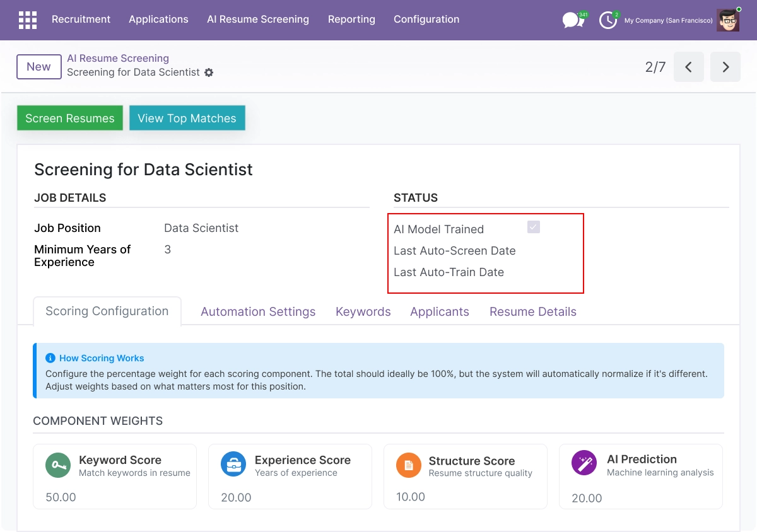The width and height of the screenshot is (757, 532).
Task: Click the Experience Score briefcase icon
Action: pos(233,465)
